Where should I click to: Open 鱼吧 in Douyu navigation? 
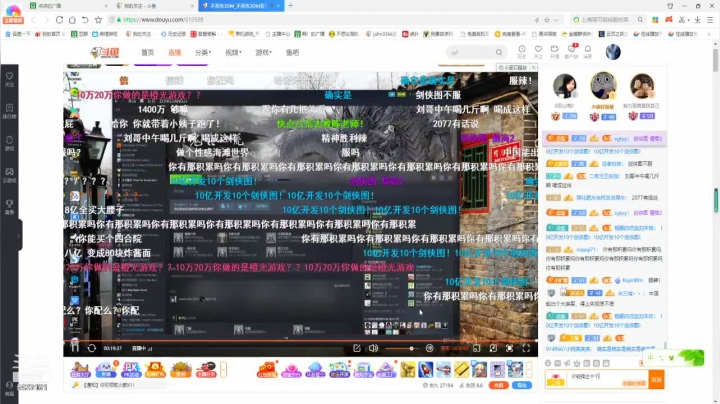[292, 52]
